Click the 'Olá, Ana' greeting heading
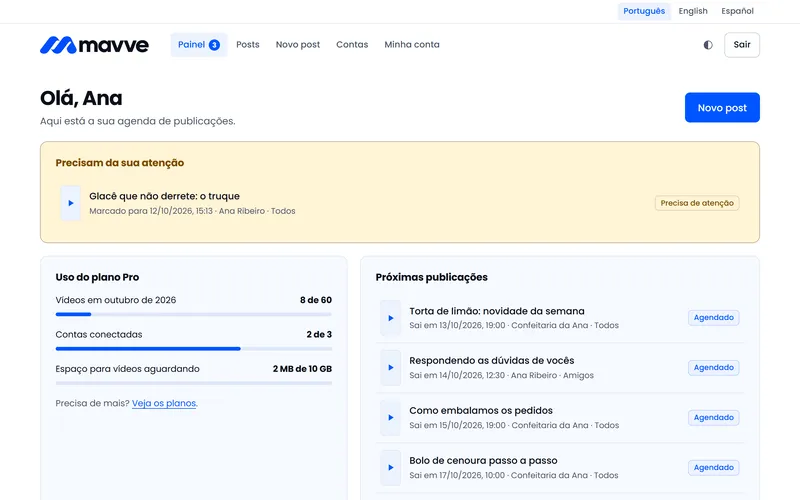This screenshot has height=500, width=800. 81,98
